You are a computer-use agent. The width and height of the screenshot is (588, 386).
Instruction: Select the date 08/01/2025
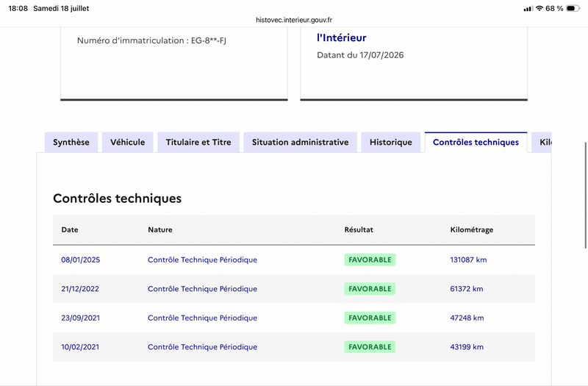point(81,260)
